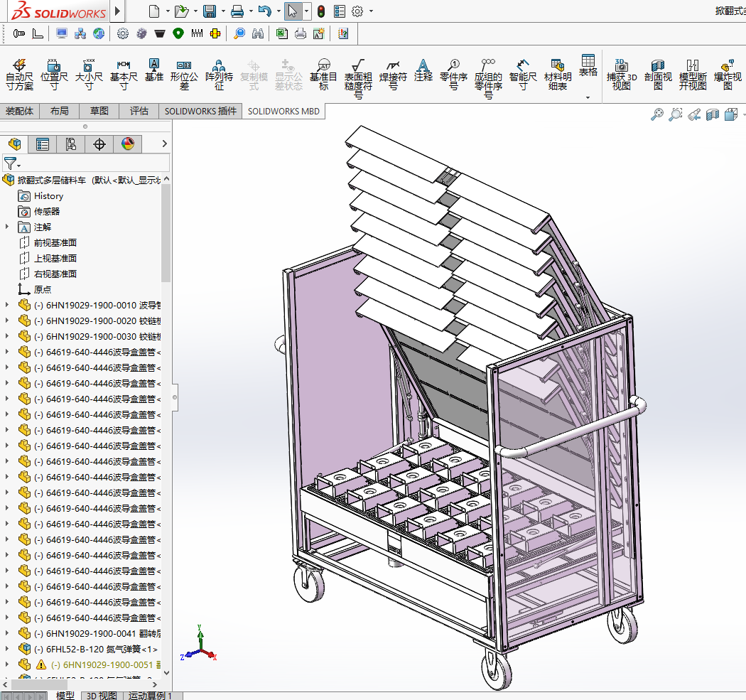Click Weld Symbol (焊接符号) tool
The height and width of the screenshot is (700, 746).
pyautogui.click(x=393, y=75)
